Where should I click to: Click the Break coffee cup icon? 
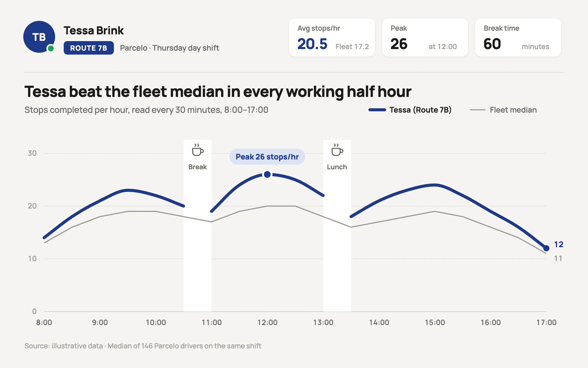(198, 150)
